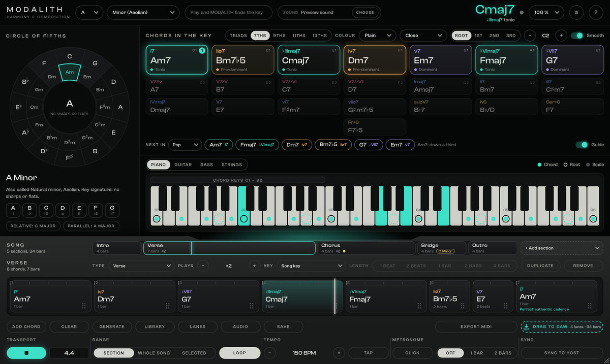
Task: Switch to the Guitar instrument tab
Action: (x=183, y=164)
